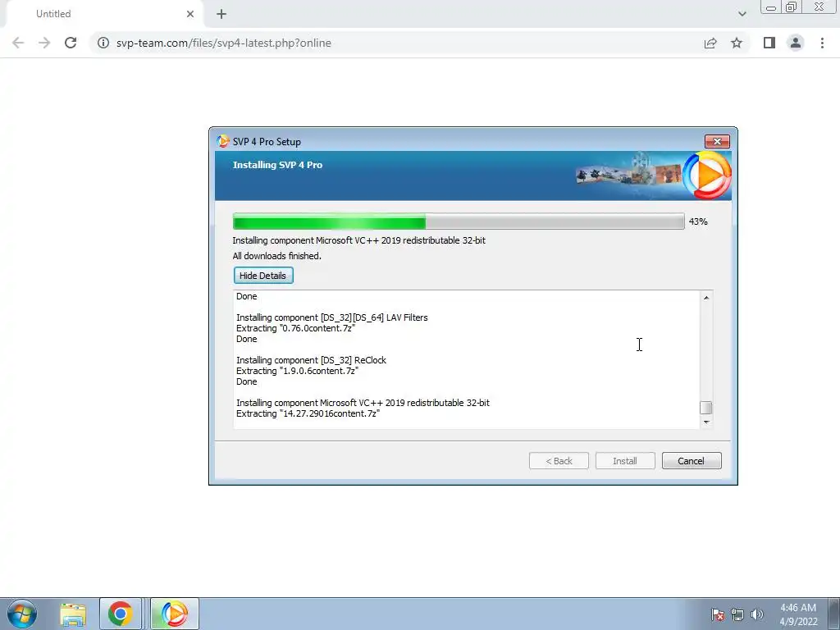Click 'Extracting "1.9.0.6content.7z"' log line
Viewport: 840px width, 630px height.
(297, 371)
